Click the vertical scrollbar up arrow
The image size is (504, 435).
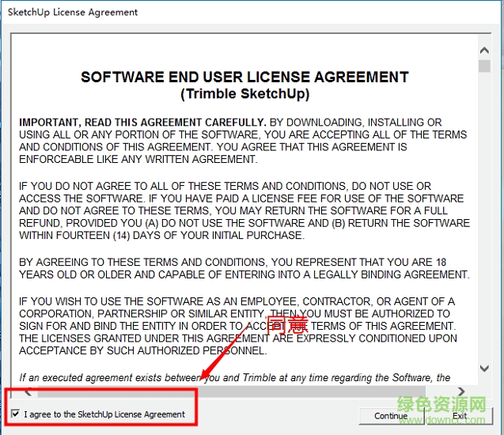[x=484, y=51]
